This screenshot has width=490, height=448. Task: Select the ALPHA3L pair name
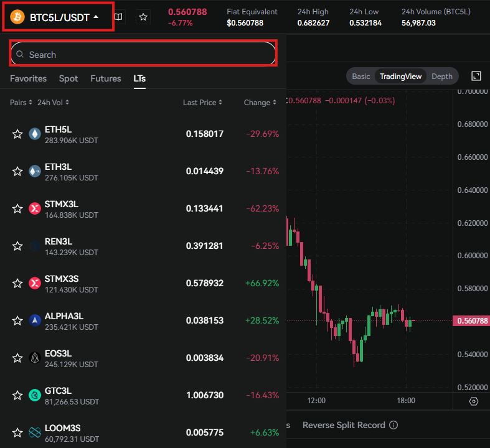(64, 316)
